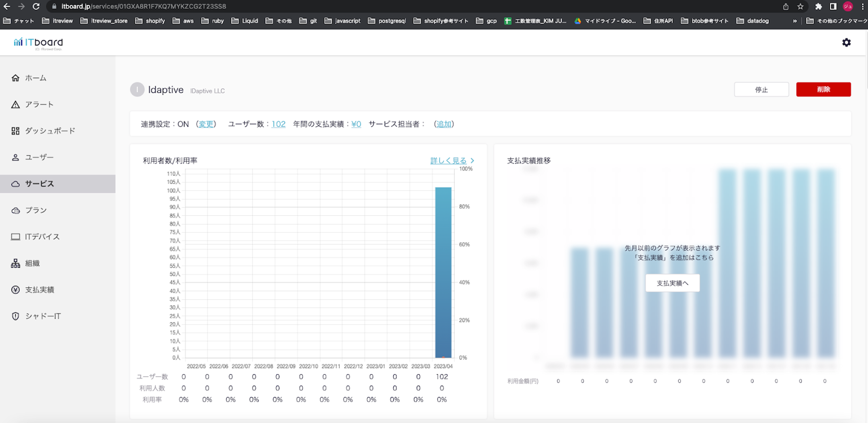Open the Shadow IT shield icon
The width and height of the screenshot is (868, 423).
click(x=15, y=316)
